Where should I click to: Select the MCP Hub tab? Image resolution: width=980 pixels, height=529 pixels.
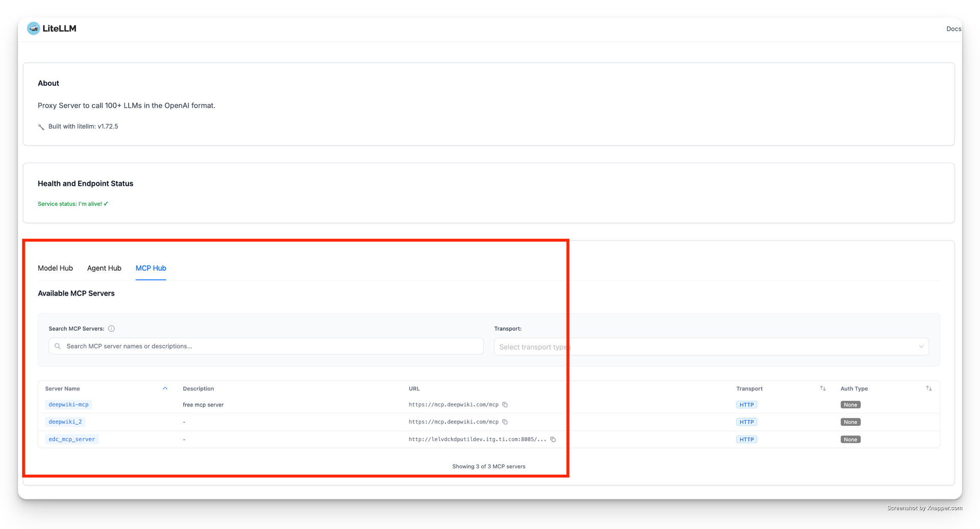point(151,268)
